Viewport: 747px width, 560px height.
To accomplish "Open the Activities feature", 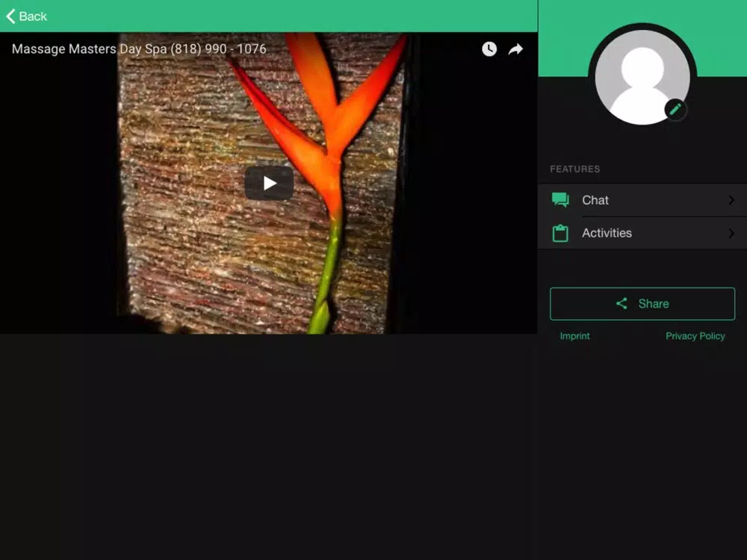I will [x=642, y=233].
